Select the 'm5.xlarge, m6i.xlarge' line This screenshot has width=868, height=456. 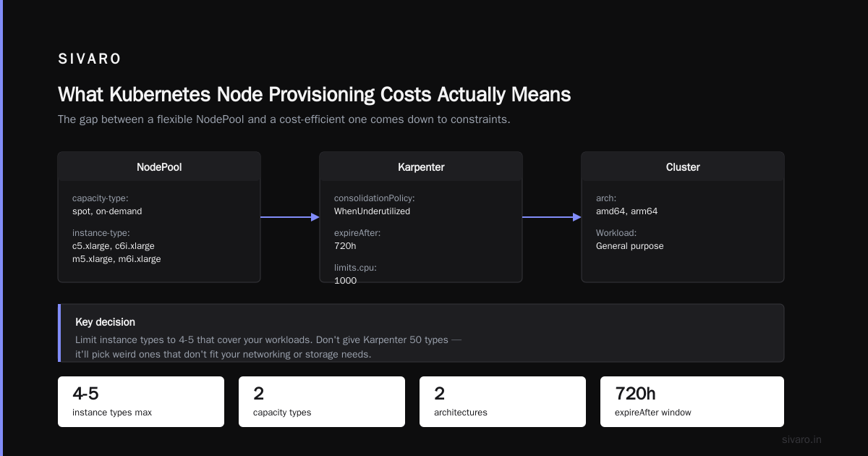click(x=116, y=259)
